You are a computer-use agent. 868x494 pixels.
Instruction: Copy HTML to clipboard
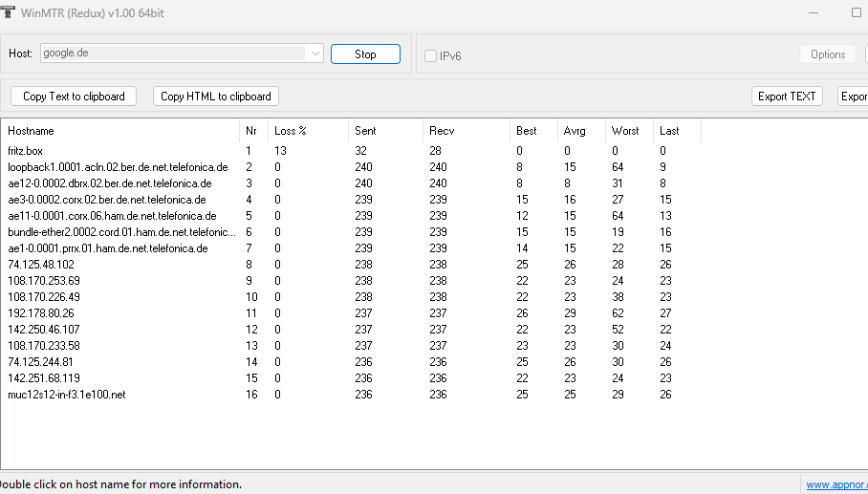[216, 97]
